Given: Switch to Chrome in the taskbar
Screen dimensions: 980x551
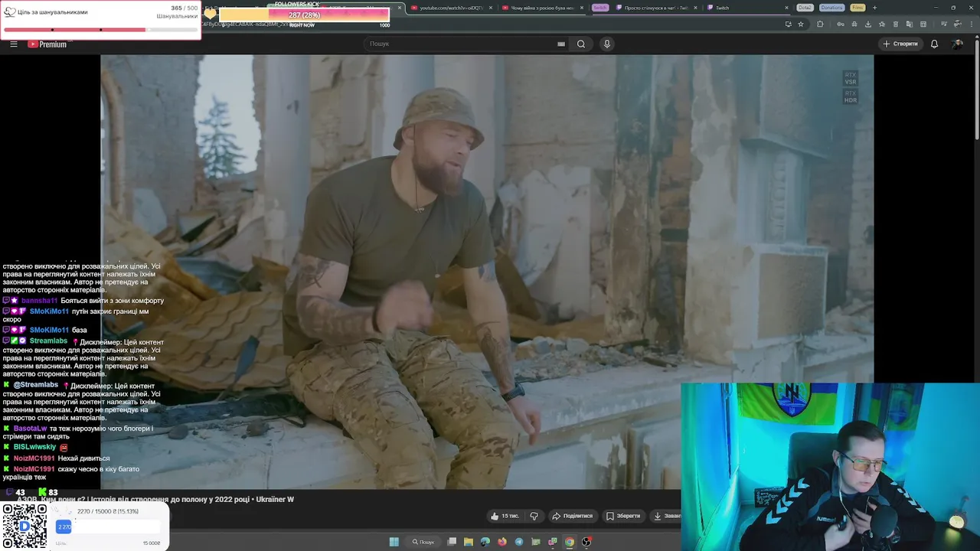Looking at the screenshot, I should [570, 542].
